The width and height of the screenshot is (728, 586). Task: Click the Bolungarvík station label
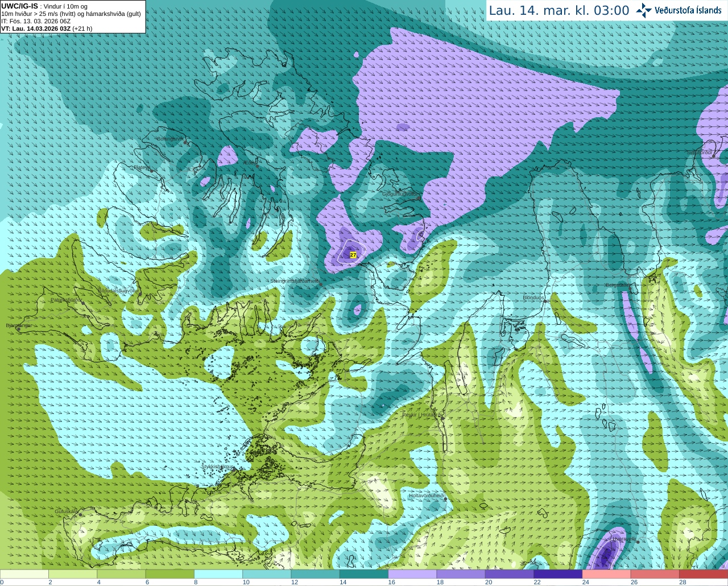pyautogui.click(x=169, y=139)
